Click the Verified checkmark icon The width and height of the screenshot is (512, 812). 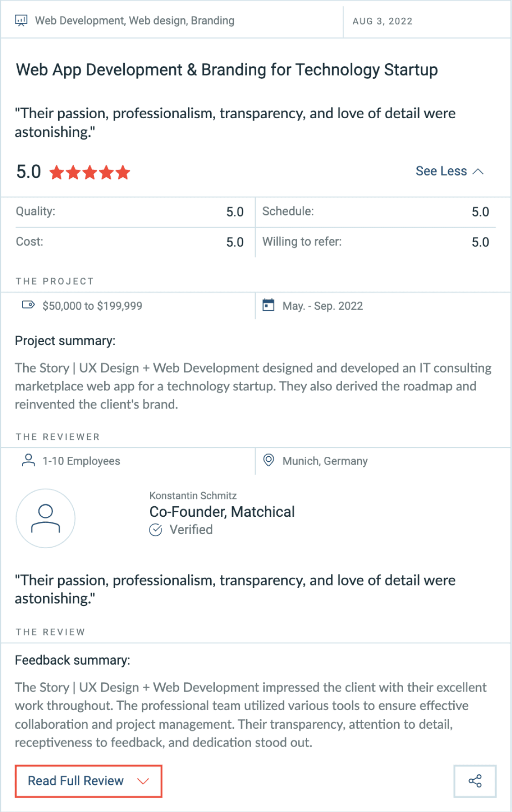tap(155, 529)
